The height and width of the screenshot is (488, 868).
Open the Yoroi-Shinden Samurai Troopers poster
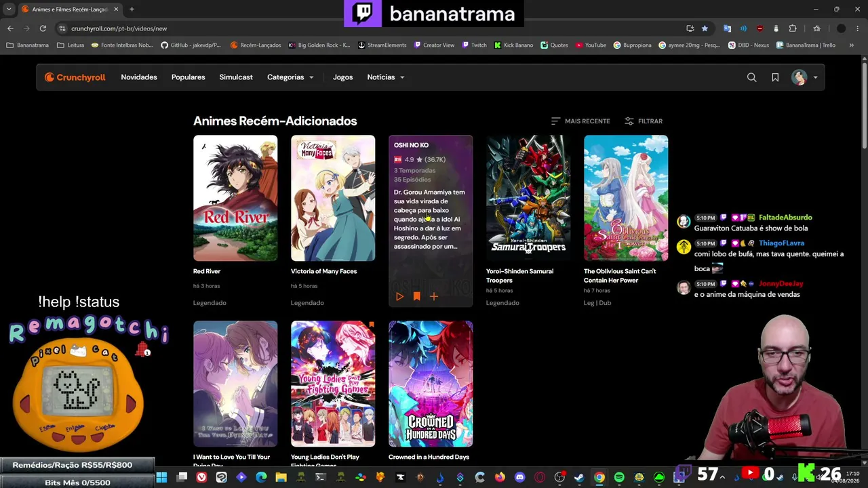pos(528,198)
